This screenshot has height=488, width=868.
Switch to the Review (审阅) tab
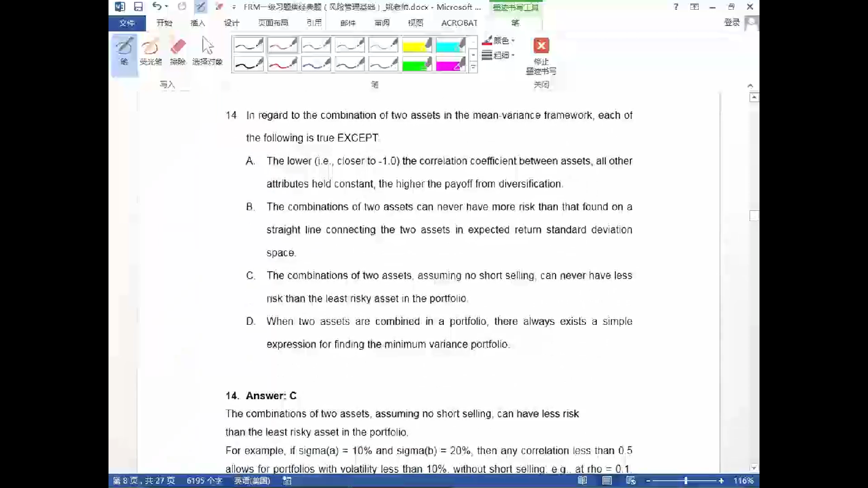pos(382,23)
